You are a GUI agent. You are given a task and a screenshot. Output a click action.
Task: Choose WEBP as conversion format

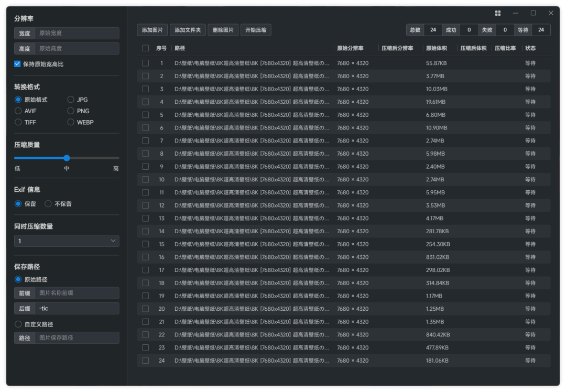tap(71, 122)
